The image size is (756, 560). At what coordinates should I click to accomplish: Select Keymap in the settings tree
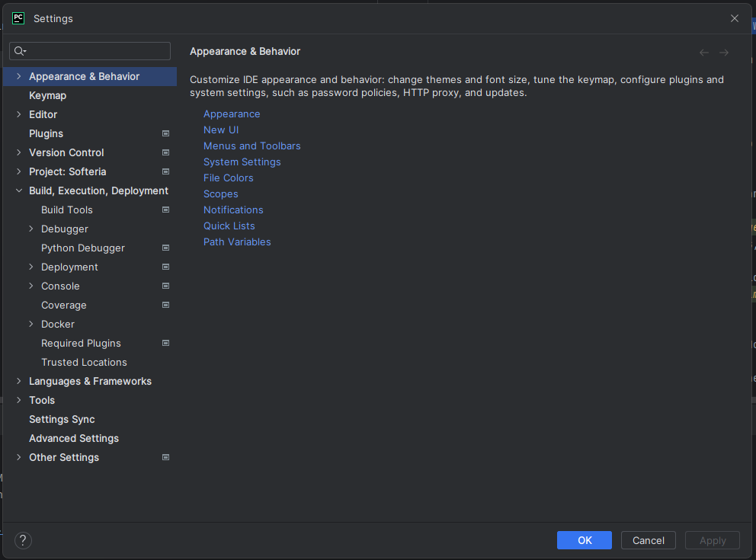click(x=47, y=95)
